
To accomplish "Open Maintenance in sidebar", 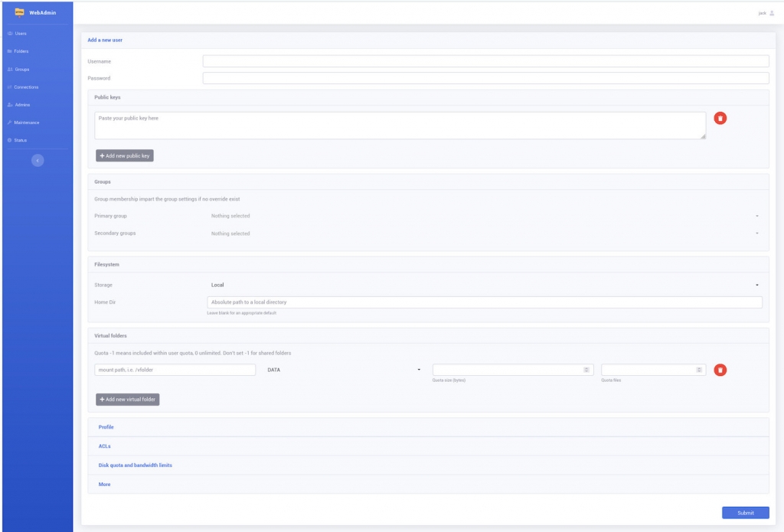I will point(23,122).
